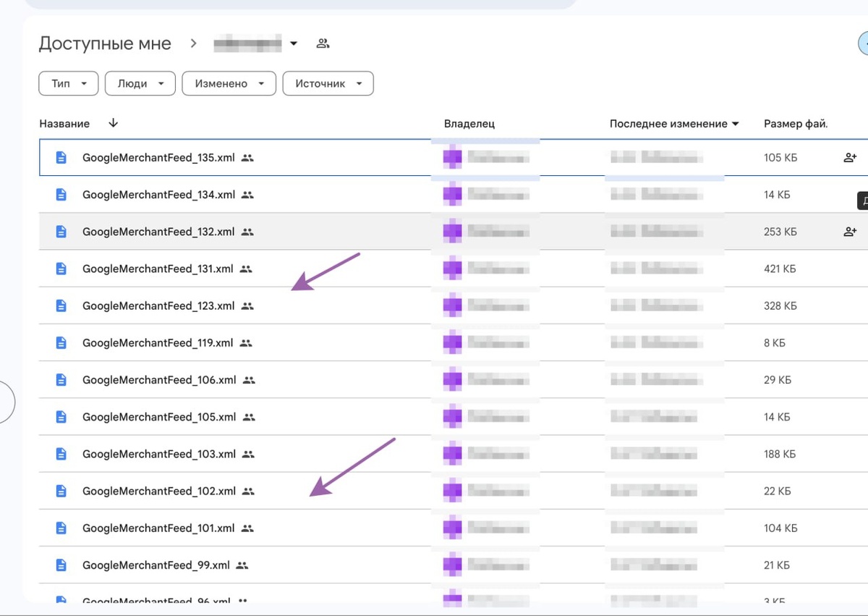
Task: Click the Размер файла column header
Action: (x=796, y=124)
